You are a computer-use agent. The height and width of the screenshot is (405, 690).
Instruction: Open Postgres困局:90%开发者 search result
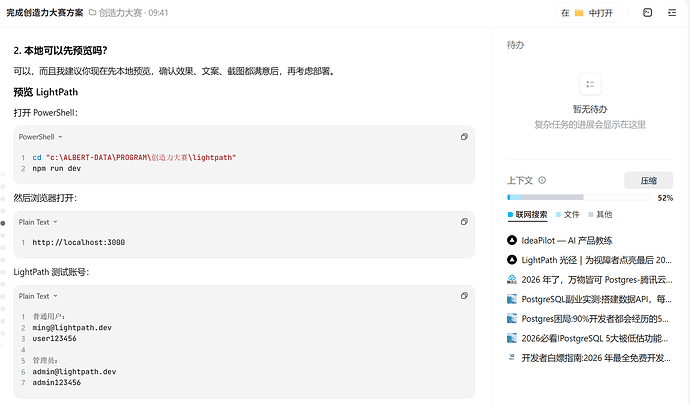click(x=590, y=319)
